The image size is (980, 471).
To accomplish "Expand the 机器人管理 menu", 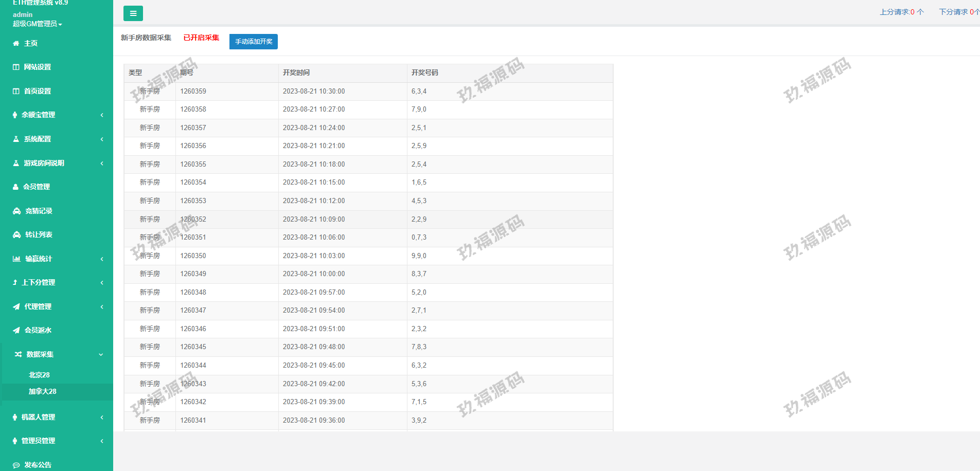I will coord(101,418).
